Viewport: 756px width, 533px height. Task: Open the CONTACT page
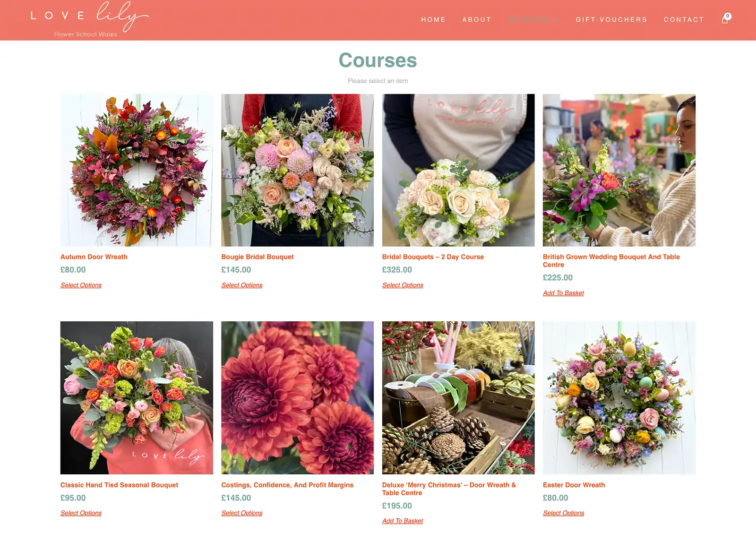tap(684, 20)
